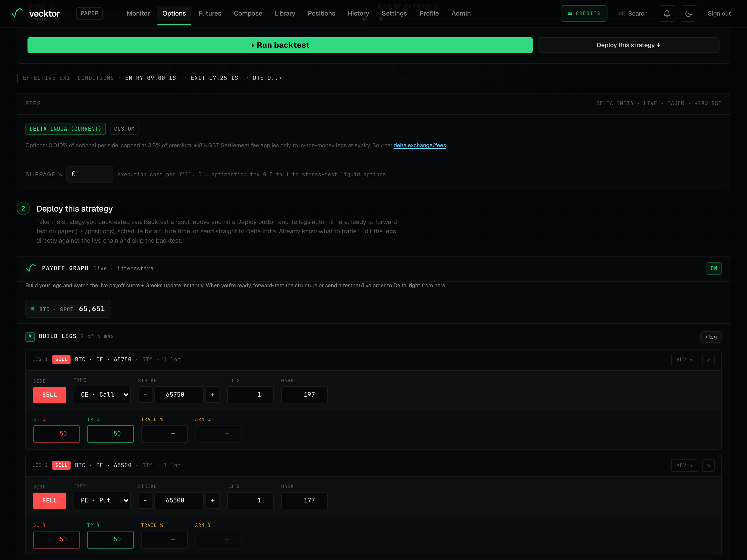This screenshot has height=560, width=747.
Task: Remove Leg 2 with X
Action: 709,465
